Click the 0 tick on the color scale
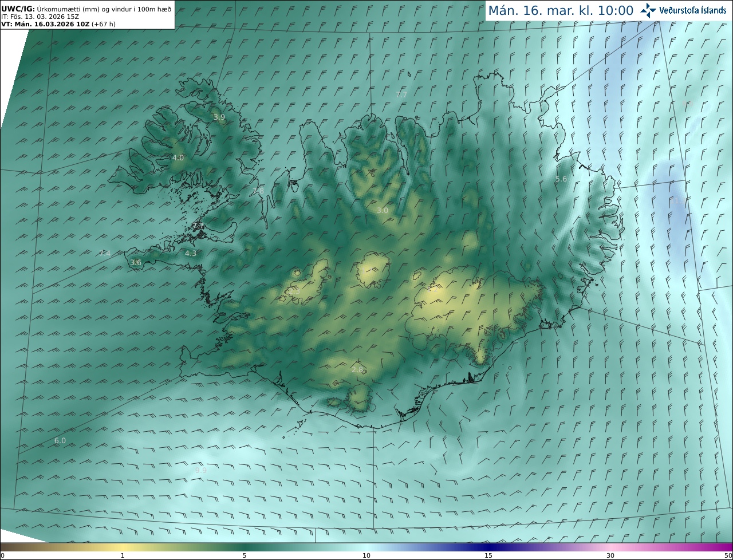Screen dimensions: 733x560 (2, 555)
